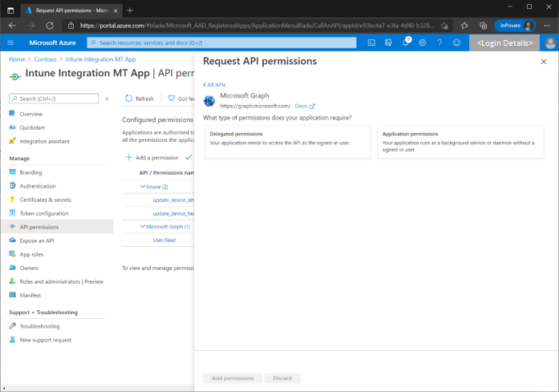Go to Contoso breadcrumb
The image size is (559, 392).
coord(45,59)
